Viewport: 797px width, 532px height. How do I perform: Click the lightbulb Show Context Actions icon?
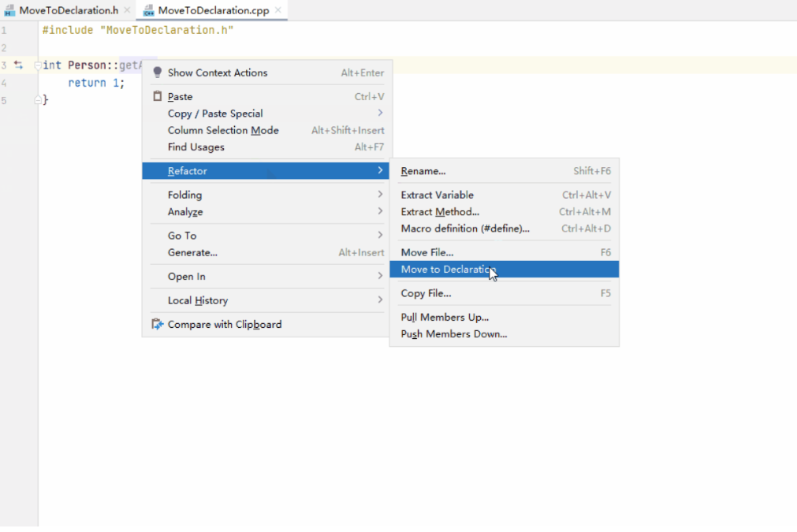tap(157, 73)
